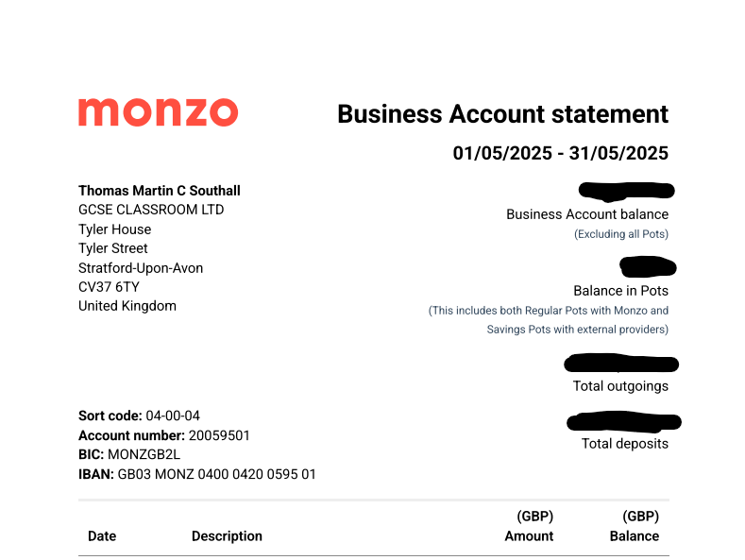Click the account holder name Thomas Martin C Southall

pos(160,191)
